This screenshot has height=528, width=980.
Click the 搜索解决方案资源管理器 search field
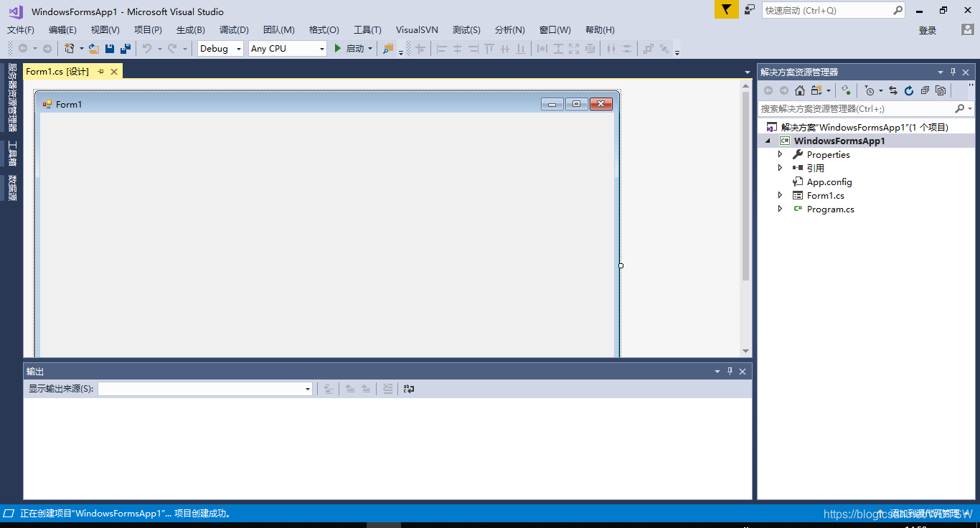click(x=856, y=108)
